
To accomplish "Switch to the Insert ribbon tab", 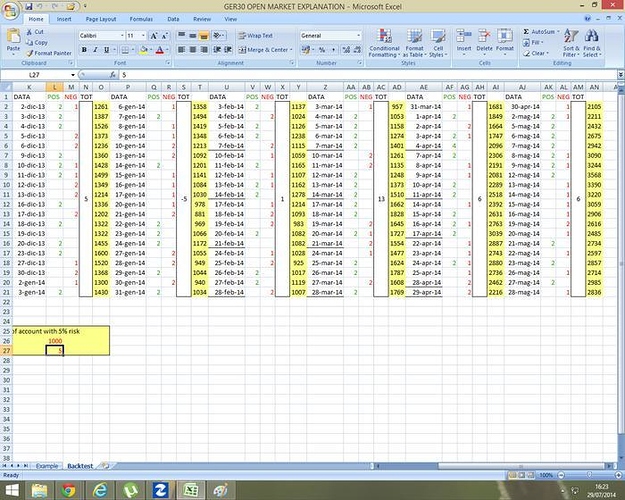I will [64, 19].
